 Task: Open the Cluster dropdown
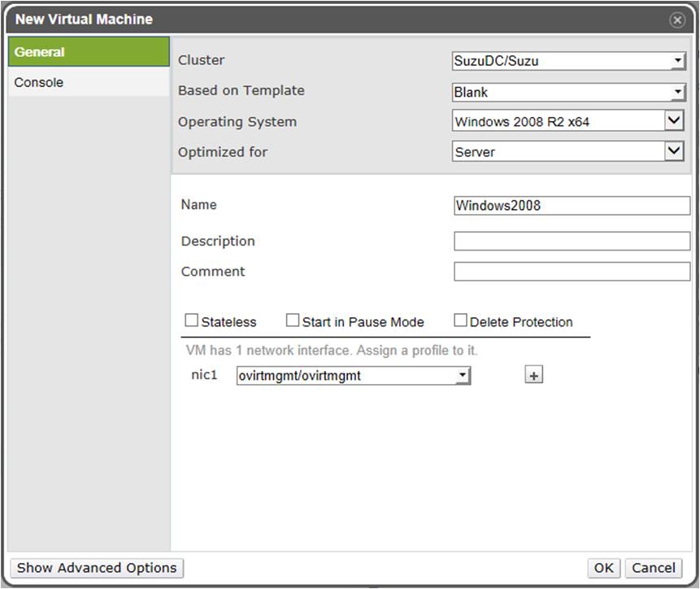[x=568, y=61]
